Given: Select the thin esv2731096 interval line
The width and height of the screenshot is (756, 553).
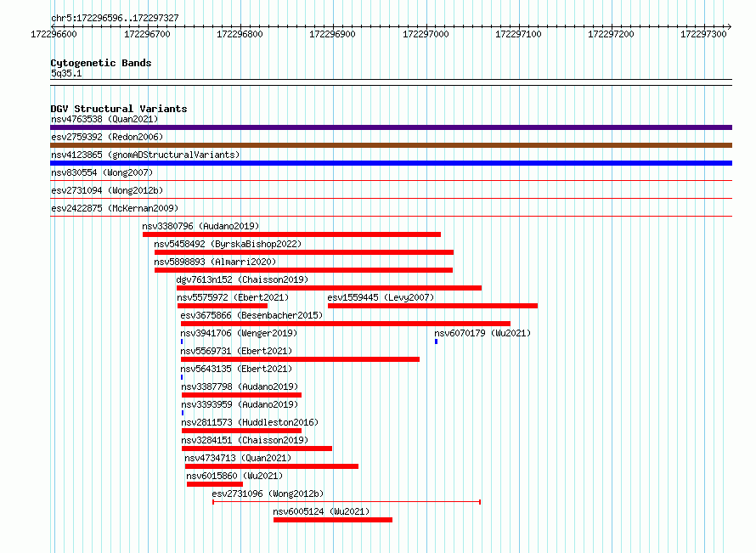Looking at the screenshot, I should tap(347, 502).
